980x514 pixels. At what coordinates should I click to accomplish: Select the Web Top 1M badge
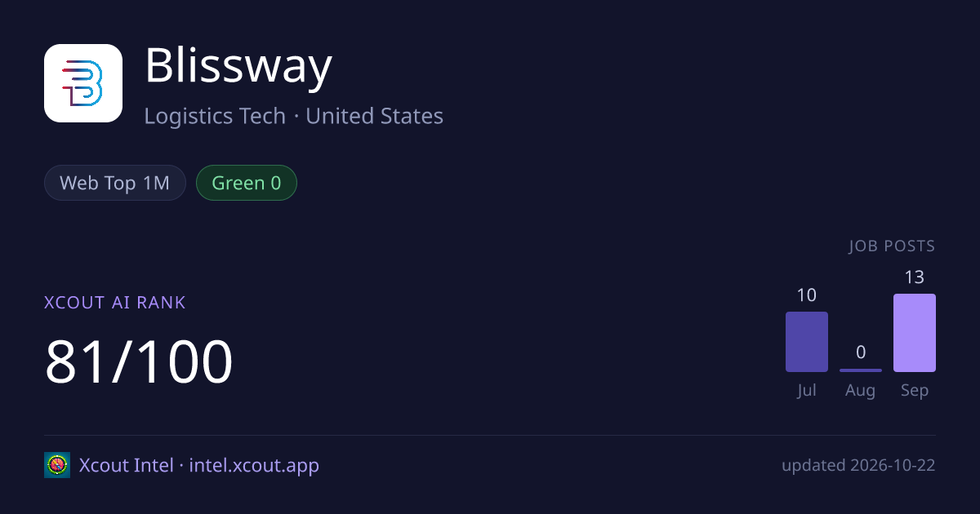[x=115, y=183]
